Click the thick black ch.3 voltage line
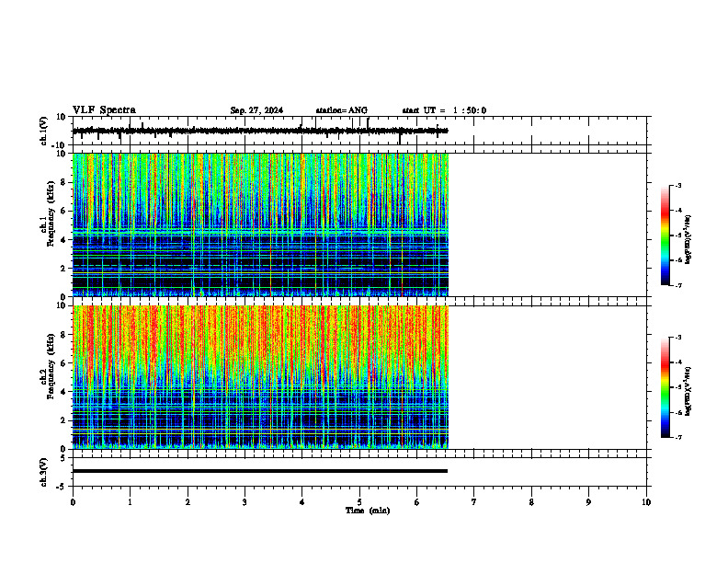The width and height of the screenshot is (728, 563). pyautogui.click(x=260, y=471)
